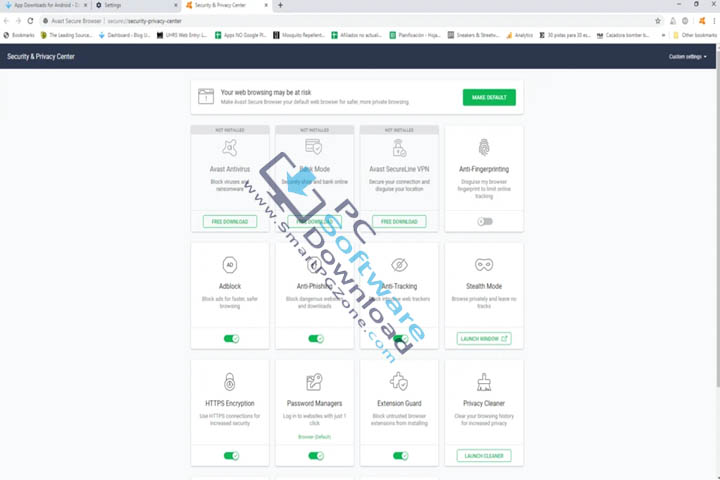This screenshot has width=720, height=480.
Task: Click the Security & Privacy Center header title
Action: point(40,56)
